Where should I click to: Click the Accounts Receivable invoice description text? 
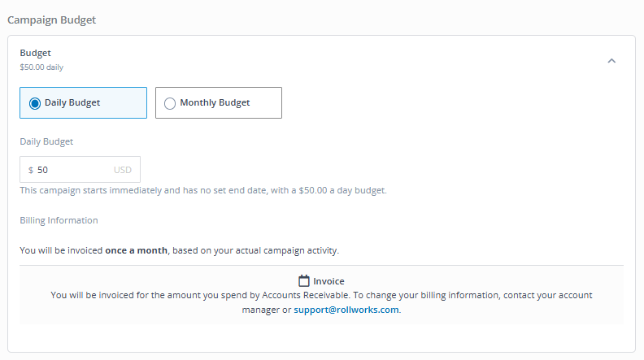coord(321,302)
